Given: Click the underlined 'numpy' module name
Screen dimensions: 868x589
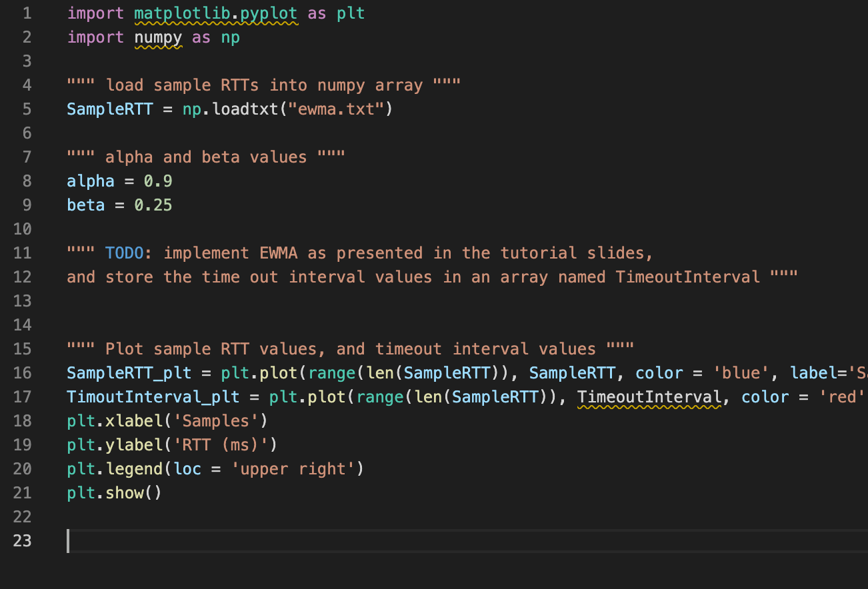Looking at the screenshot, I should tap(158, 37).
